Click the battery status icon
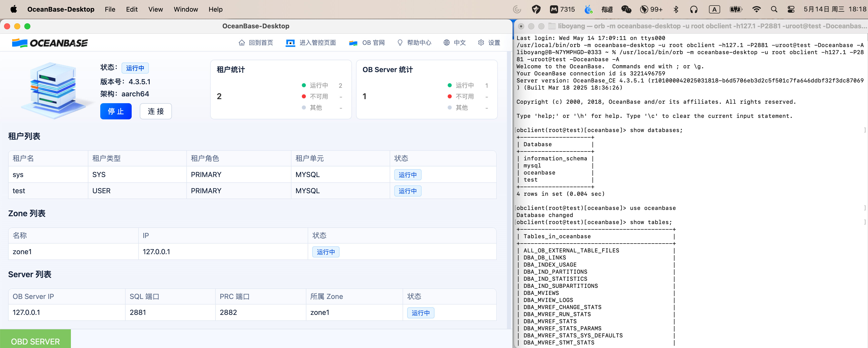Screen dimensions: 868x348 (x=736, y=9)
